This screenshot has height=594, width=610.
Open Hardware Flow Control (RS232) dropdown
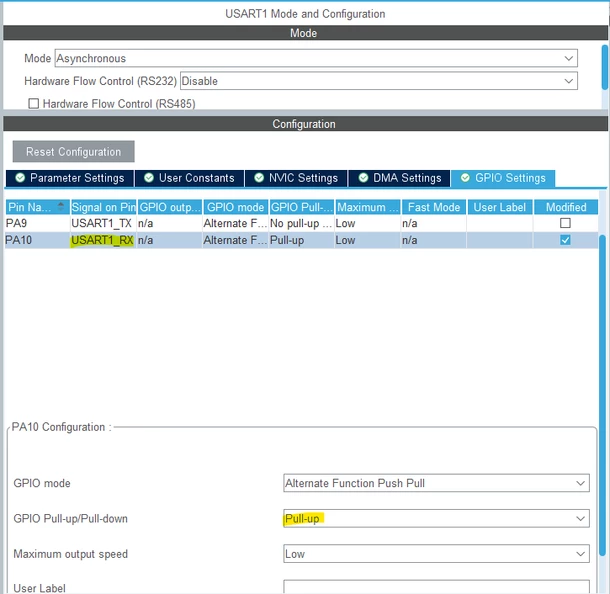click(379, 81)
